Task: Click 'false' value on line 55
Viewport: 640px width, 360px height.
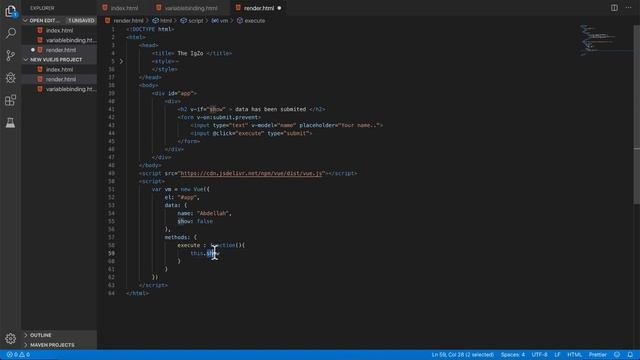Action: tap(204, 221)
